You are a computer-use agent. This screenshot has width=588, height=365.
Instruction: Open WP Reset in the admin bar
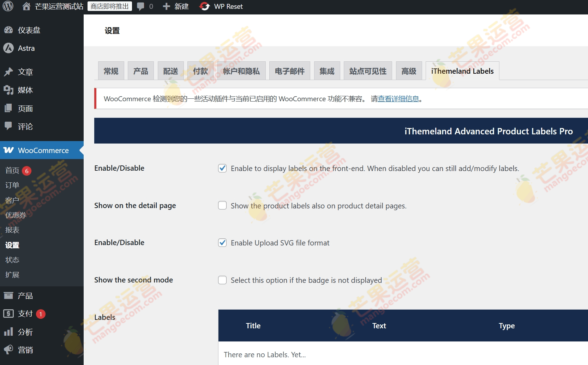[228, 6]
